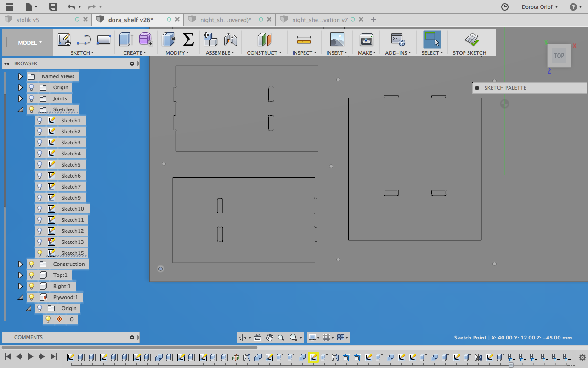Open the job status clock icon

pyautogui.click(x=505, y=7)
